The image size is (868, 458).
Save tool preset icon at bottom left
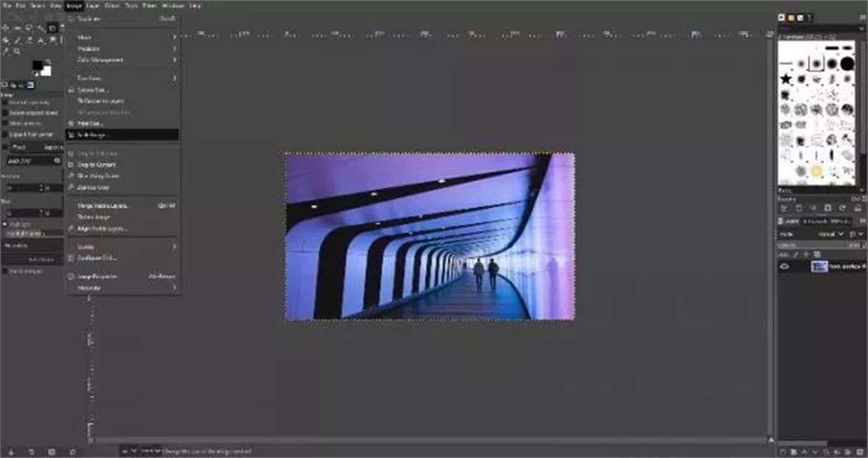(10, 452)
